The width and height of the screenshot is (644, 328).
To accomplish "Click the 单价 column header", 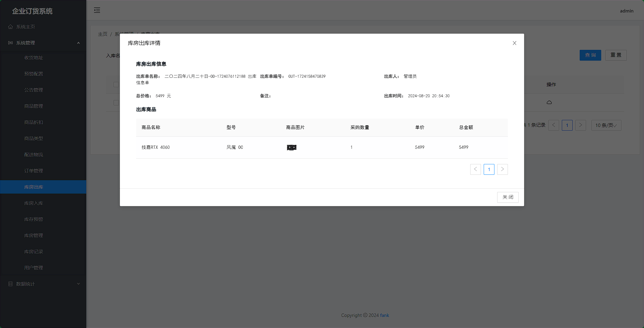I will [420, 127].
